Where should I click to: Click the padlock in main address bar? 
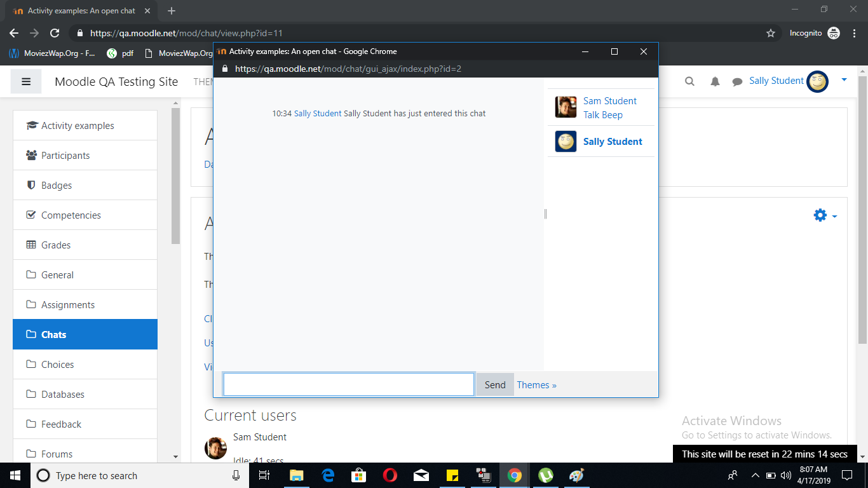coord(79,33)
